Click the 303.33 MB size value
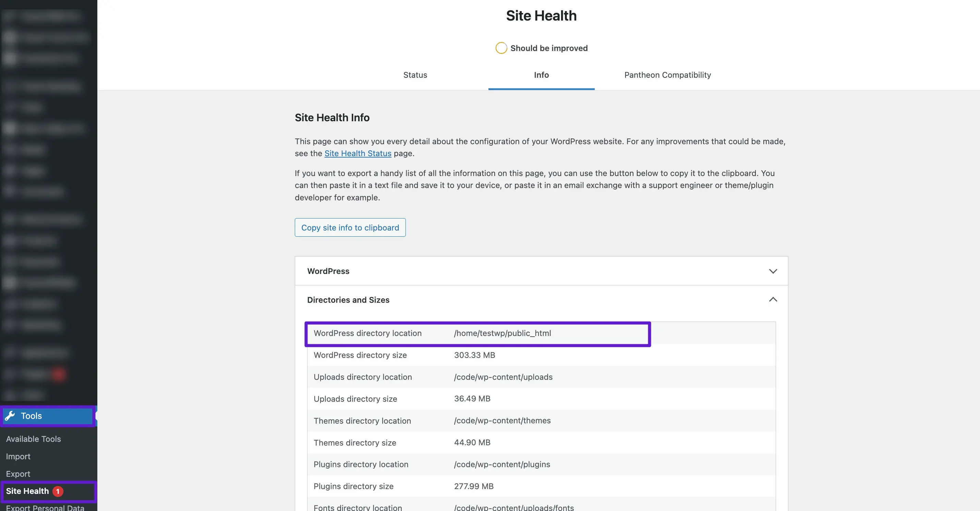The height and width of the screenshot is (511, 980). tap(474, 355)
